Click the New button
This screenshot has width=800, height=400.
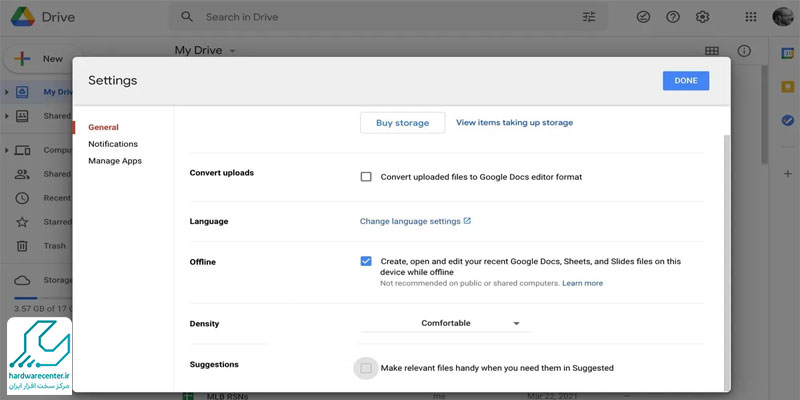point(41,59)
